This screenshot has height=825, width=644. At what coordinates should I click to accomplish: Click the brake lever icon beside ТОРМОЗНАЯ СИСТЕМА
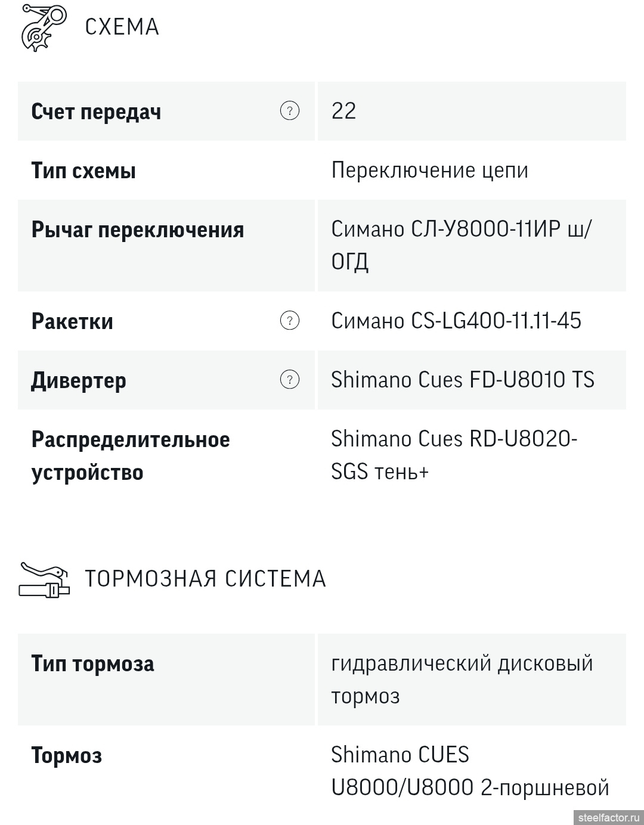pyautogui.click(x=45, y=579)
